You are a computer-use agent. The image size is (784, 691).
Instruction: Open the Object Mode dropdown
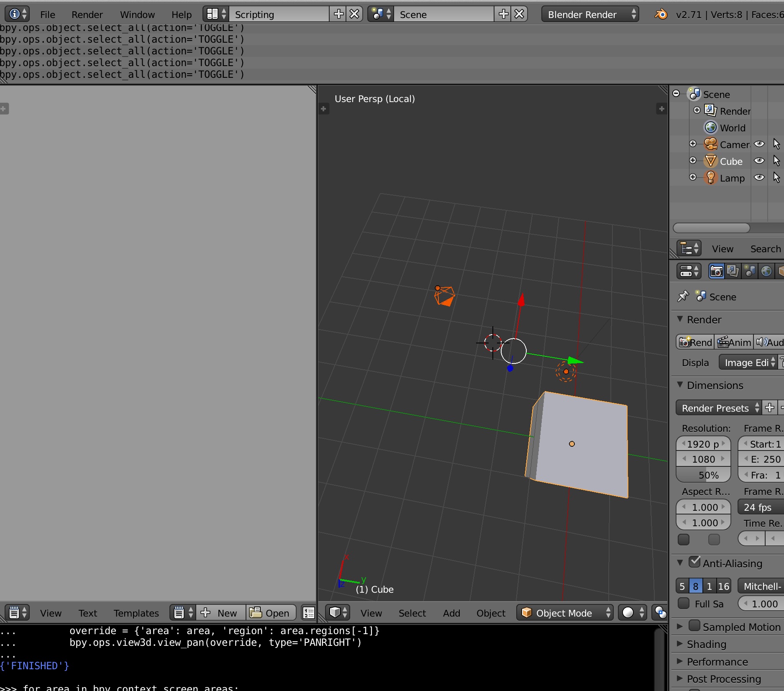(x=565, y=613)
